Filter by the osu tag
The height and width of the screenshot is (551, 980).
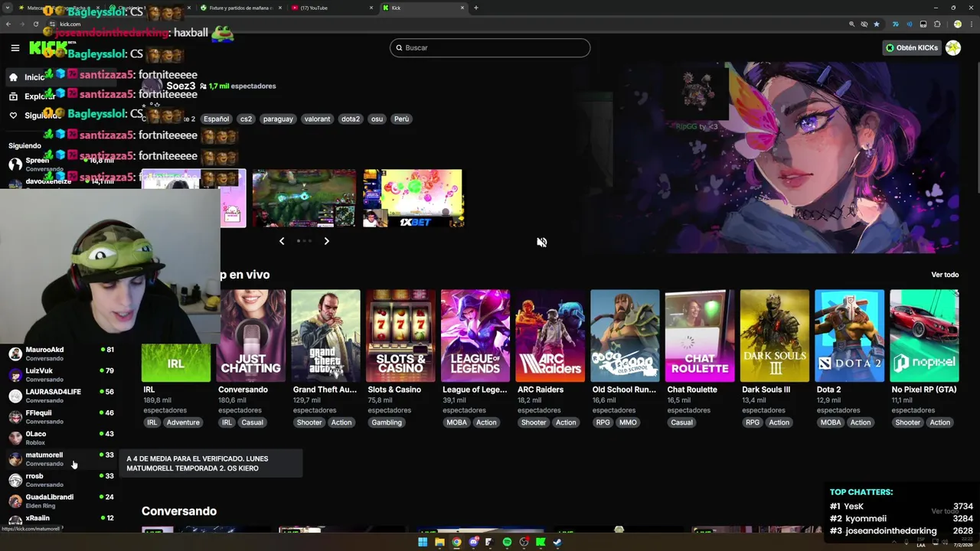[377, 119]
